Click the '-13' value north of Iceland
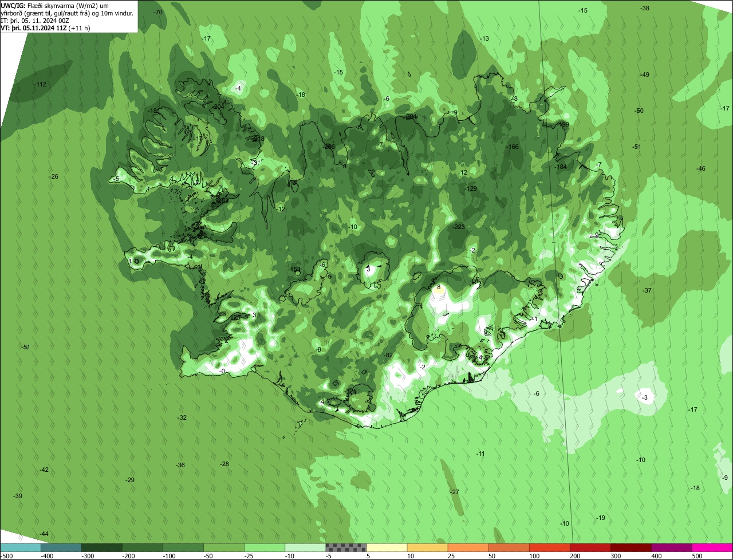This screenshot has width=733, height=560. (484, 38)
